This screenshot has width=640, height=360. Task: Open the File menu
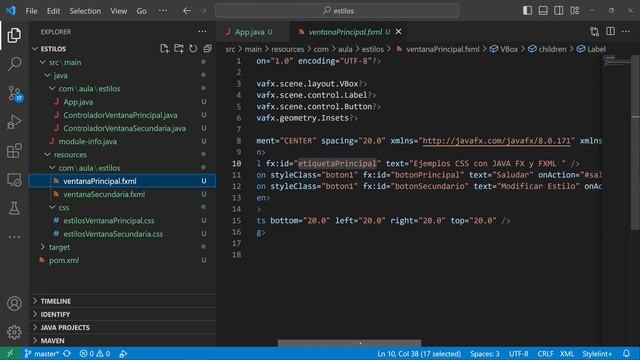[x=31, y=11]
